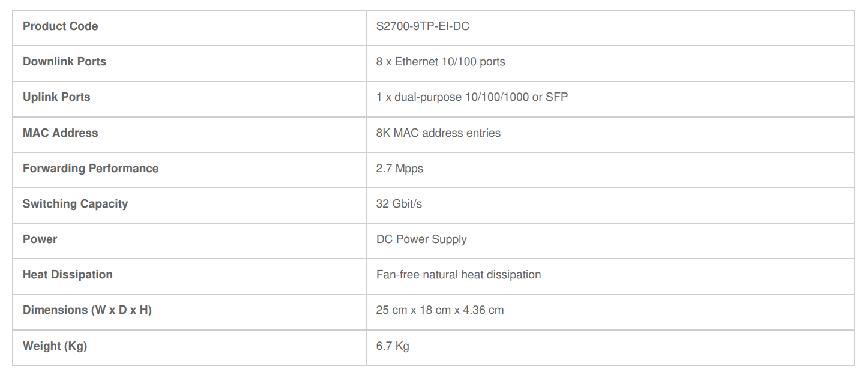
Task: Click the Dimensions (W x D x H) label
Action: (x=87, y=310)
